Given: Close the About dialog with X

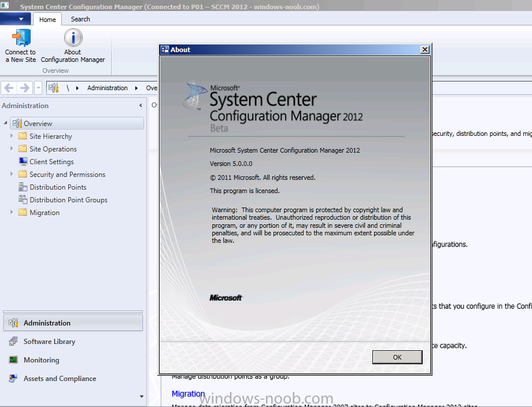Looking at the screenshot, I should point(425,50).
